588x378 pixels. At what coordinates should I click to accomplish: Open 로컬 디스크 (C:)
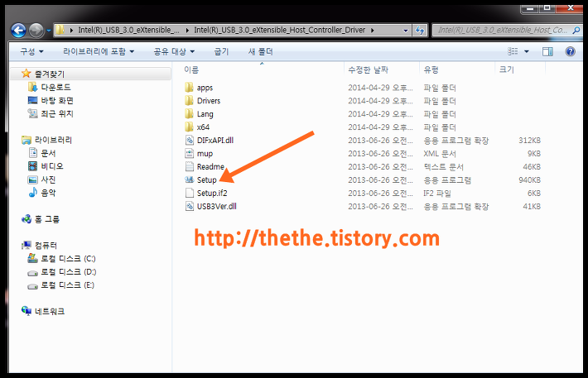pyautogui.click(x=68, y=259)
